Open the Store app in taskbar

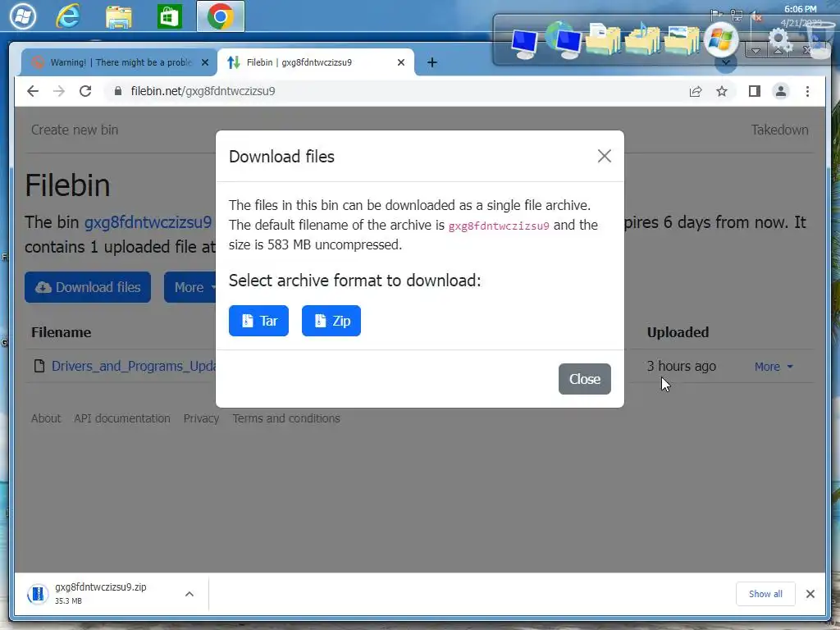tap(169, 16)
